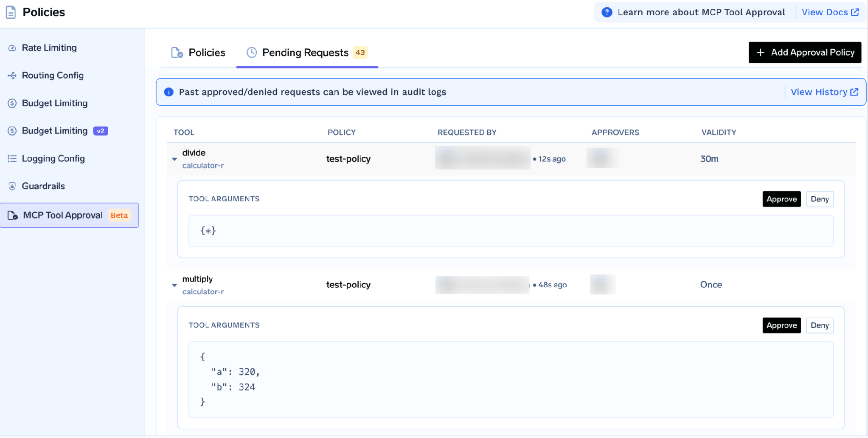Viewport: 868px width, 438px height.
Task: Click the POLICY column header
Action: (342, 133)
